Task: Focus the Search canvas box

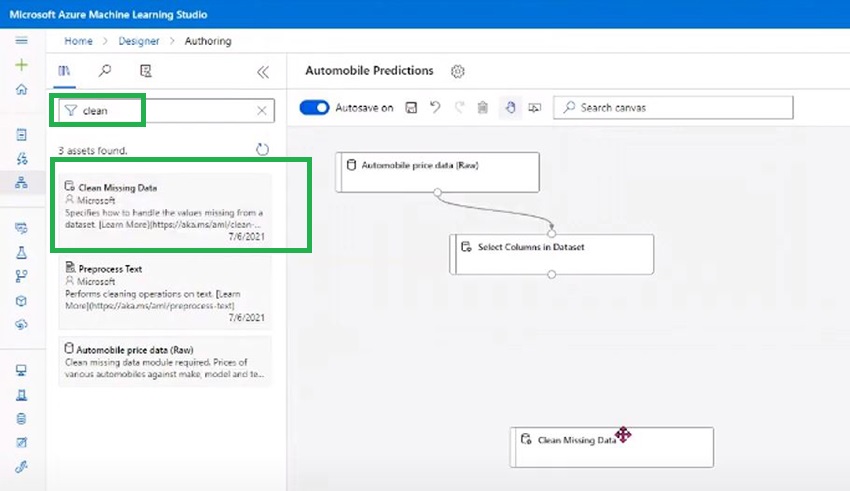Action: [673, 108]
